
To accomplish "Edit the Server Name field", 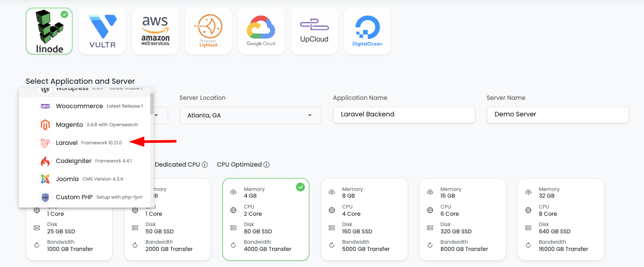I will (x=558, y=114).
